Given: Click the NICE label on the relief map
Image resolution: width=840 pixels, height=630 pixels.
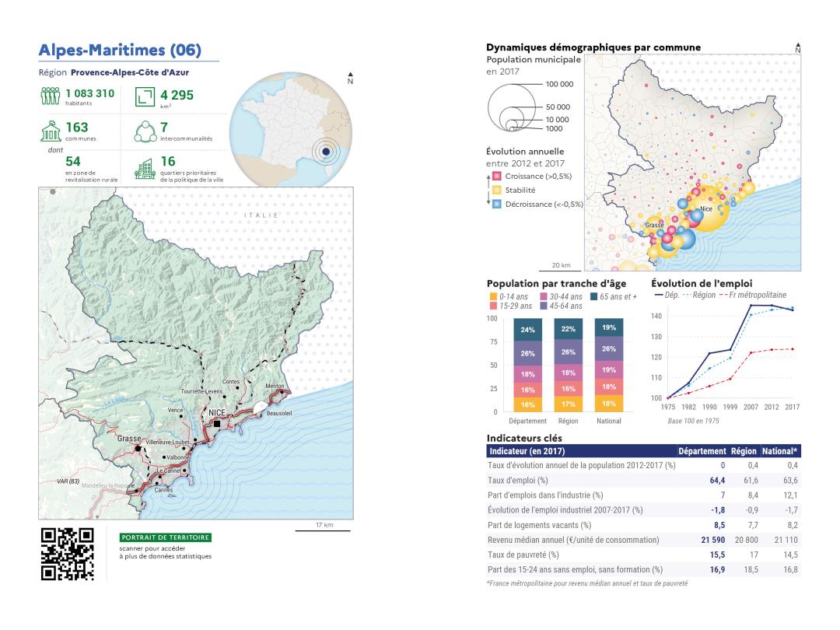Looking at the screenshot, I should (217, 412).
